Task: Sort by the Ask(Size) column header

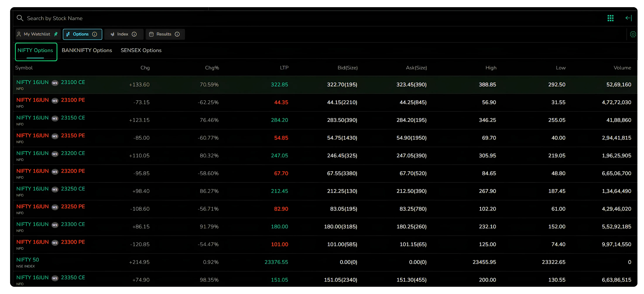Action: [x=416, y=68]
